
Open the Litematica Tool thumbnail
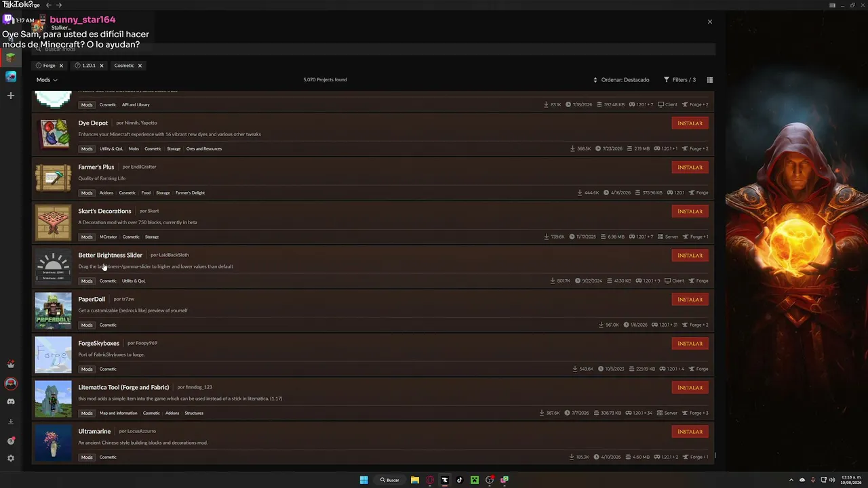pos(53,399)
